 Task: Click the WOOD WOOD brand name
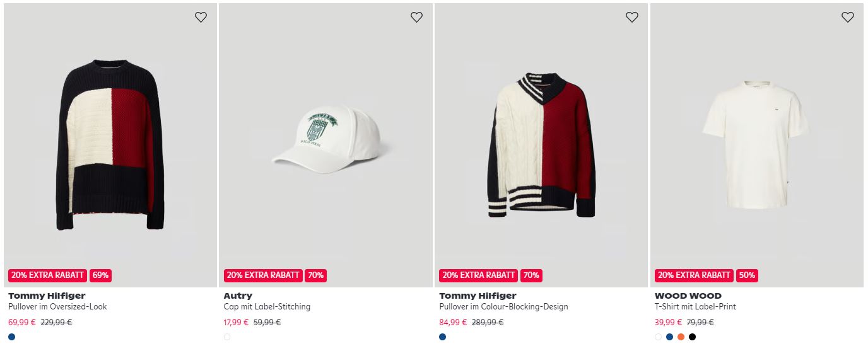point(688,296)
